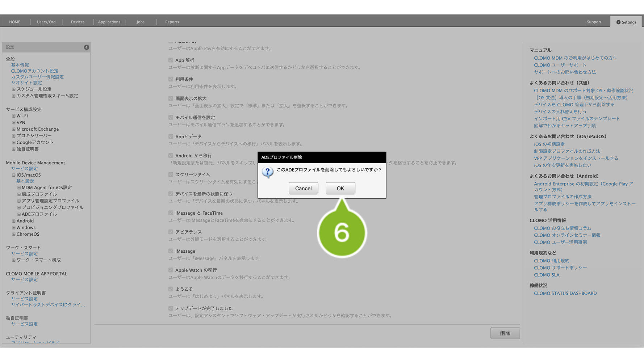
Task: Open the Devices tab
Action: pos(78,22)
